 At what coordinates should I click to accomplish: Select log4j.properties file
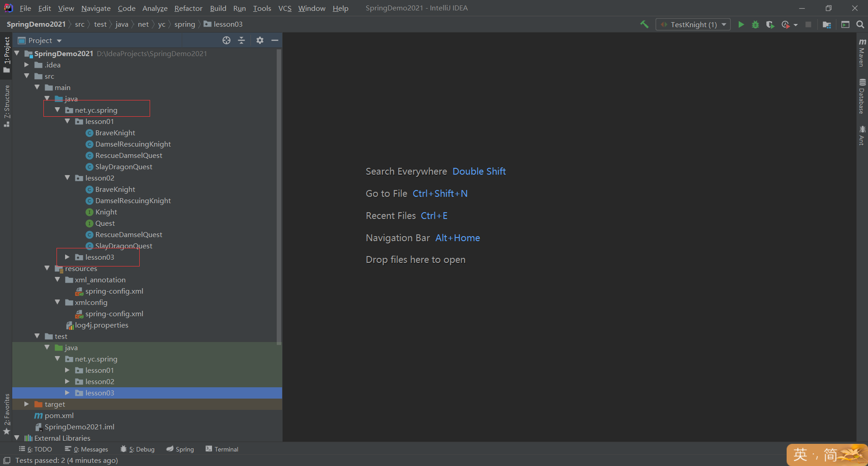click(x=101, y=325)
